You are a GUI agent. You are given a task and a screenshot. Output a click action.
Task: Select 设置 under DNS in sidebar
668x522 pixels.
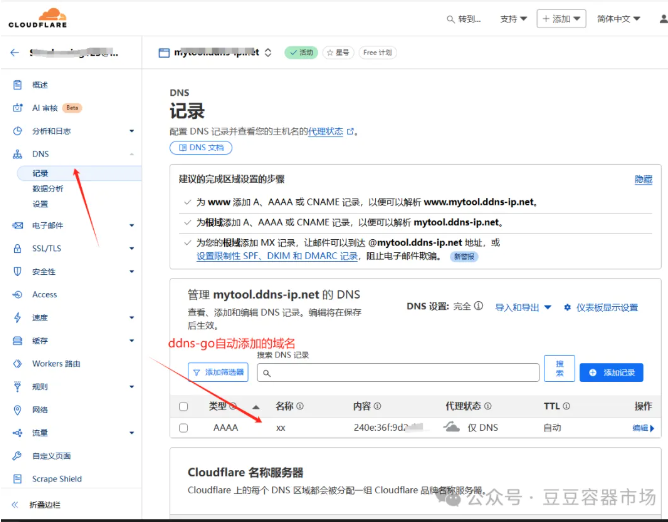(40, 204)
